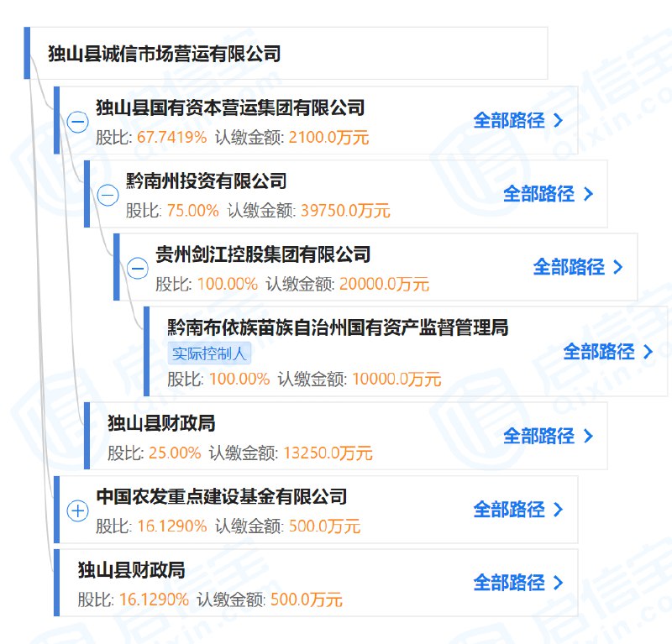Click the minus icon on 黔南州投资有限公司 card
This screenshot has height=644, width=672.
click(x=108, y=194)
